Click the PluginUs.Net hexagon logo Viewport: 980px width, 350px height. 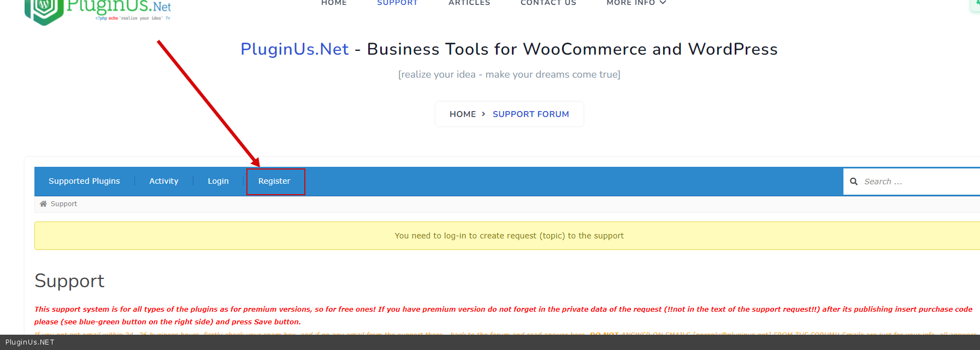(44, 10)
